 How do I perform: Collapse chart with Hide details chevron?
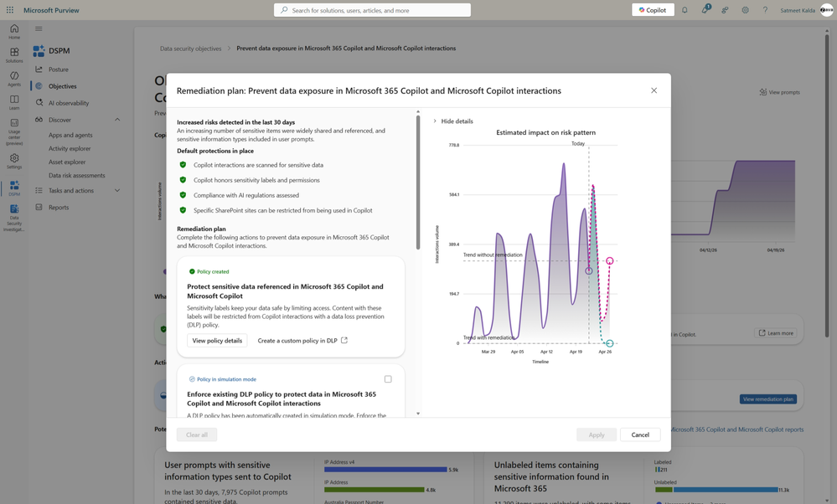435,121
